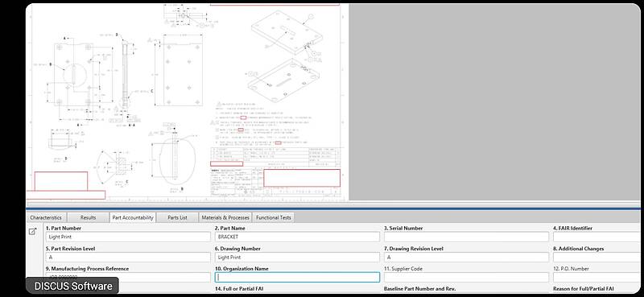The image size is (644, 297).
Task: Click the Drawing Revision Level field
Action: [x=467, y=257]
